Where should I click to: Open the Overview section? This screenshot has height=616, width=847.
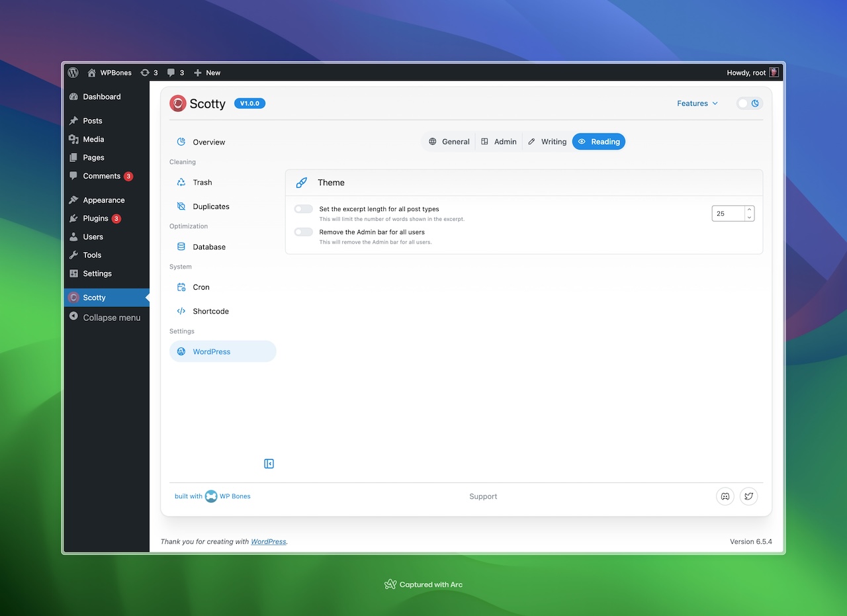222,142
